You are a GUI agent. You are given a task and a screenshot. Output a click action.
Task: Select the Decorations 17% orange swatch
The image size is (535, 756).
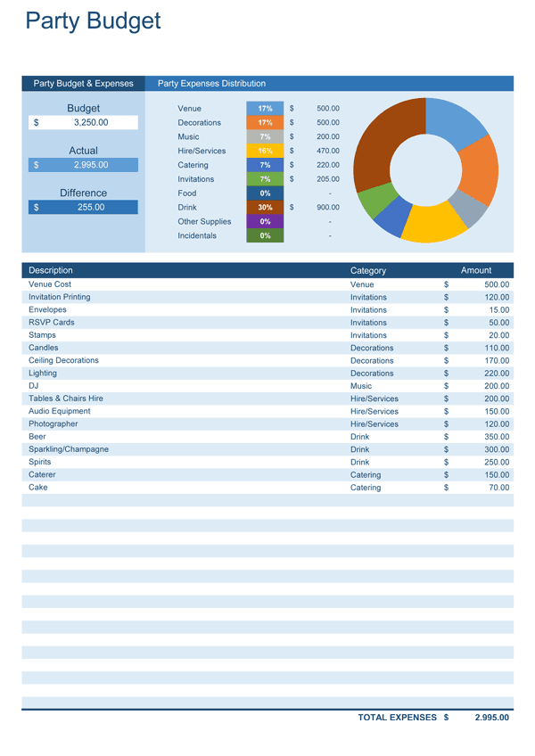pyautogui.click(x=265, y=123)
